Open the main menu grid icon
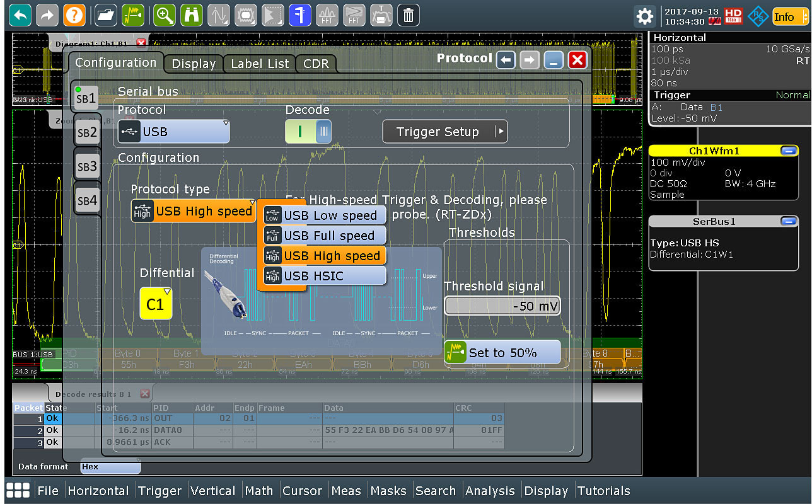 point(18,491)
